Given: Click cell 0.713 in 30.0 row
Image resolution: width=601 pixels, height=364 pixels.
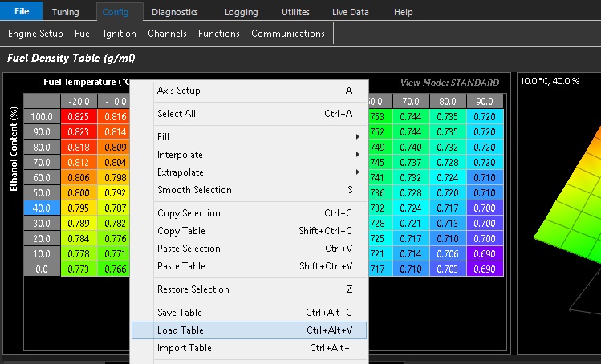Looking at the screenshot, I should (x=447, y=224).
